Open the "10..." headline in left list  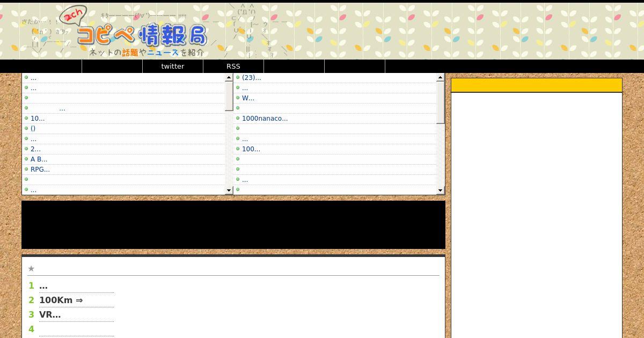tap(38, 119)
